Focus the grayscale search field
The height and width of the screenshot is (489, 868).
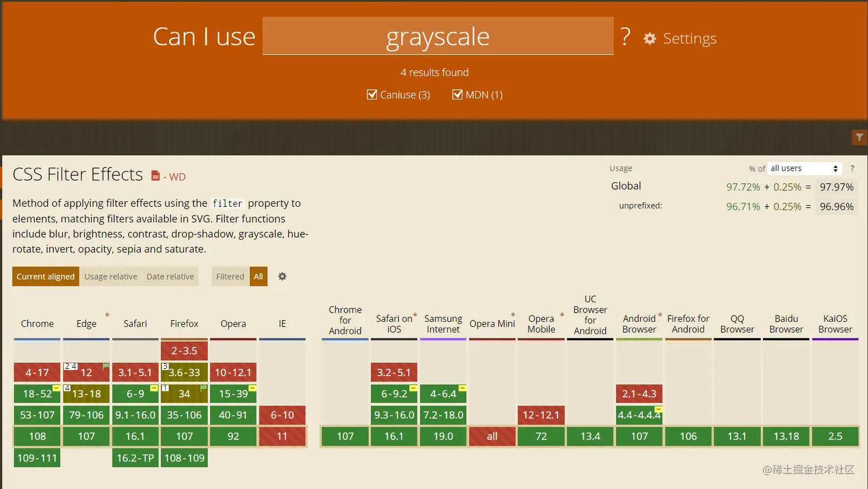pyautogui.click(x=438, y=36)
